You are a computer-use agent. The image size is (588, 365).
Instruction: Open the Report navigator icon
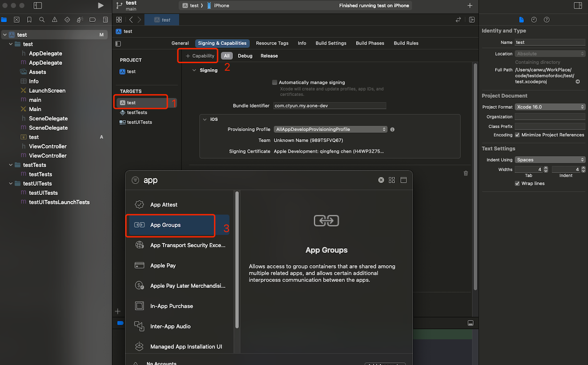pyautogui.click(x=105, y=20)
